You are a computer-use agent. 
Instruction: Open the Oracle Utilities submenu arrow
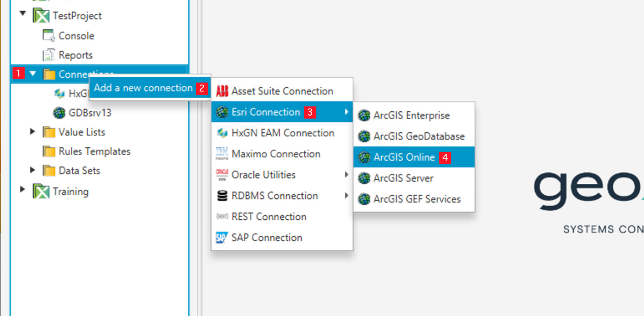pyautogui.click(x=346, y=174)
